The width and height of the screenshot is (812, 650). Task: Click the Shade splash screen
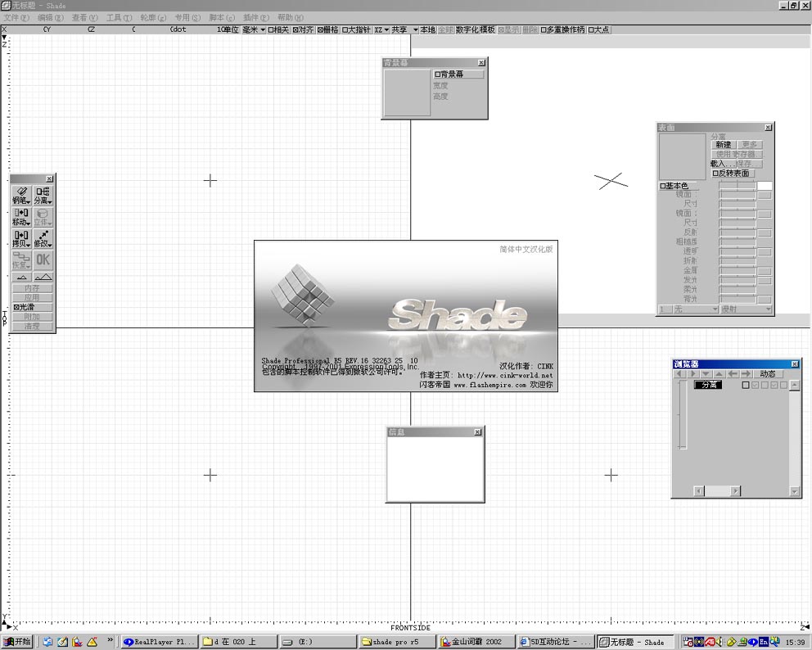(406, 316)
